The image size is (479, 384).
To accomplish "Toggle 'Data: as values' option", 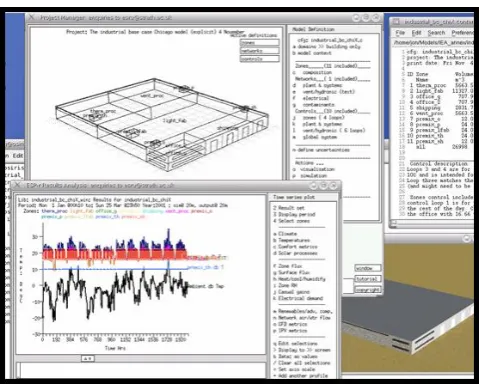I will pyautogui.click(x=295, y=356).
